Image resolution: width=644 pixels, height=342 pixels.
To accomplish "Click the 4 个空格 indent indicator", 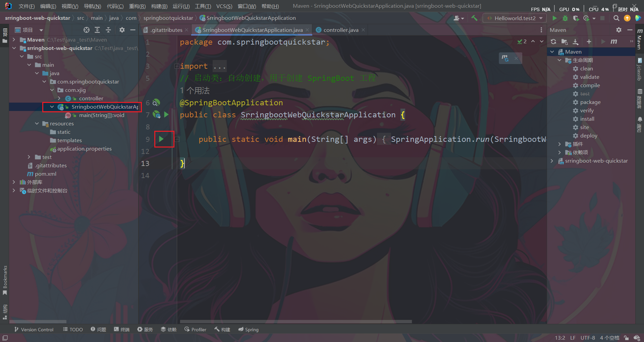I will (x=609, y=338).
